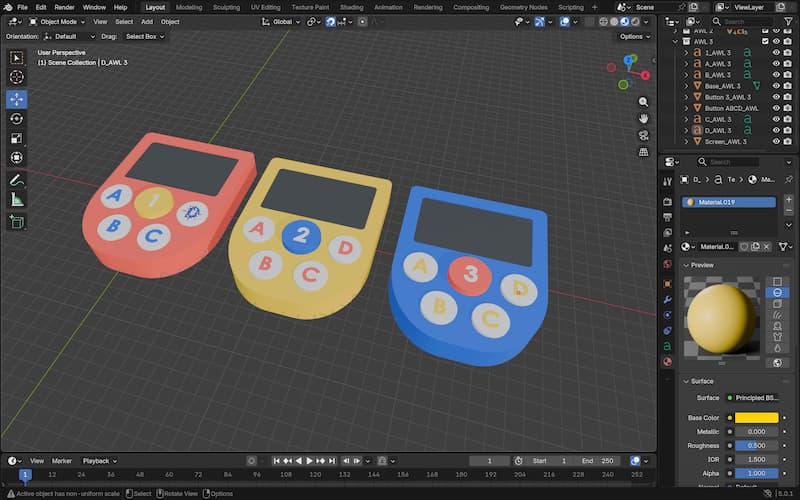Open the Object Mode dropdown
This screenshot has width=800, height=500.
coord(57,22)
